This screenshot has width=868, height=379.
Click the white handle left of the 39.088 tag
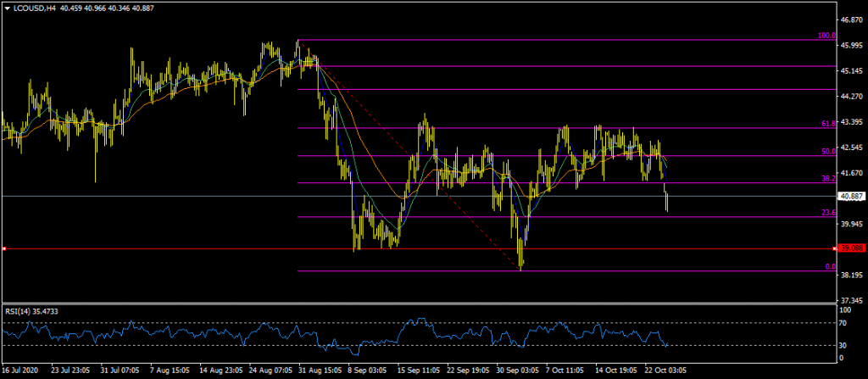click(834, 248)
